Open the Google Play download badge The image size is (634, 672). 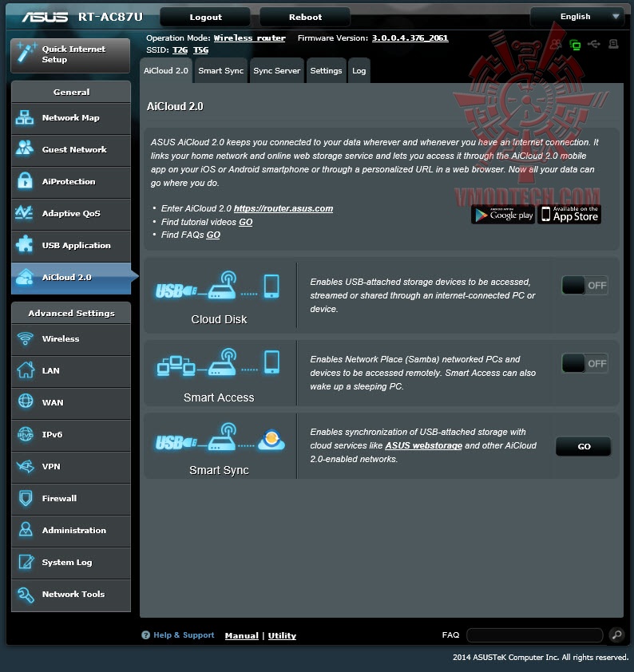503,214
